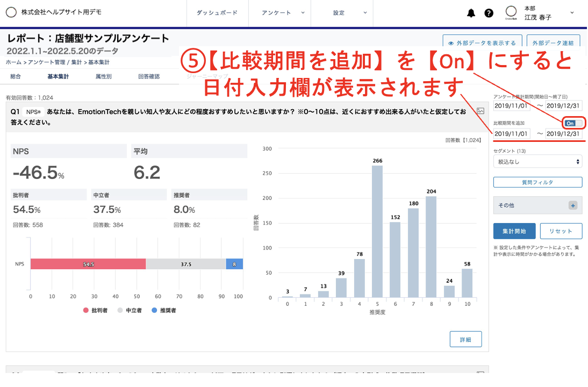Click the Q1 chart image export icon
Image resolution: width=588 pixels, height=387 pixels.
click(481, 111)
